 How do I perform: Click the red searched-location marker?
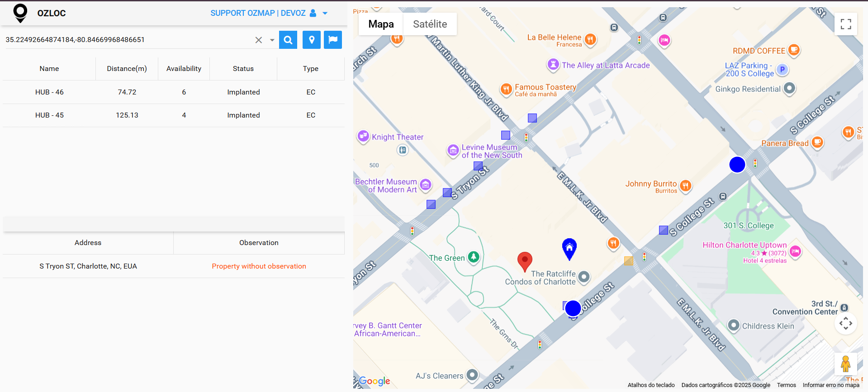click(525, 261)
